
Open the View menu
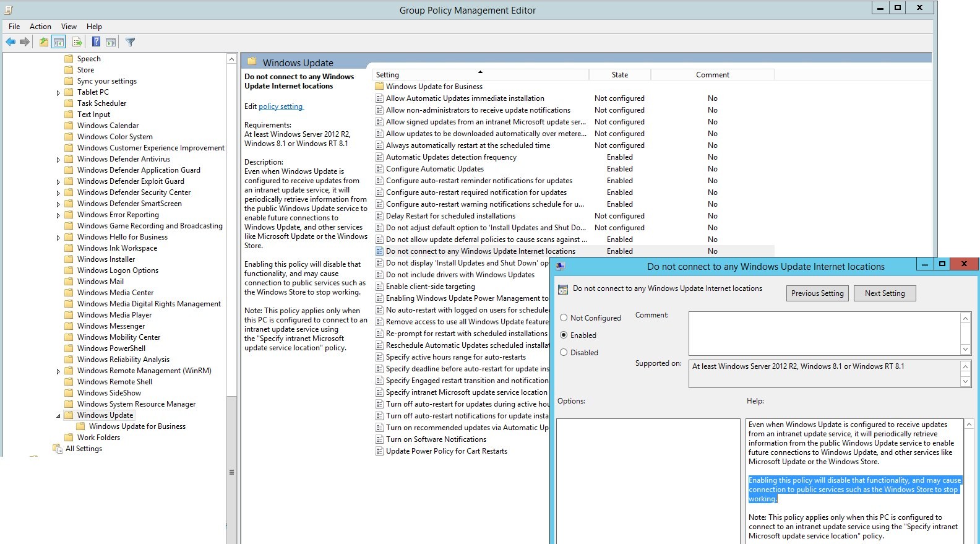click(x=69, y=27)
